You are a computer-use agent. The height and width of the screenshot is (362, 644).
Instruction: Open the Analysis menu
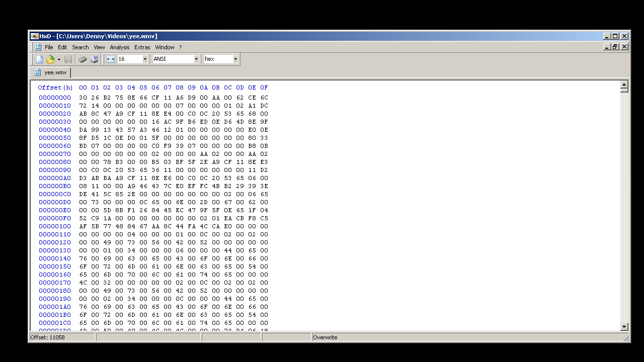tap(120, 47)
